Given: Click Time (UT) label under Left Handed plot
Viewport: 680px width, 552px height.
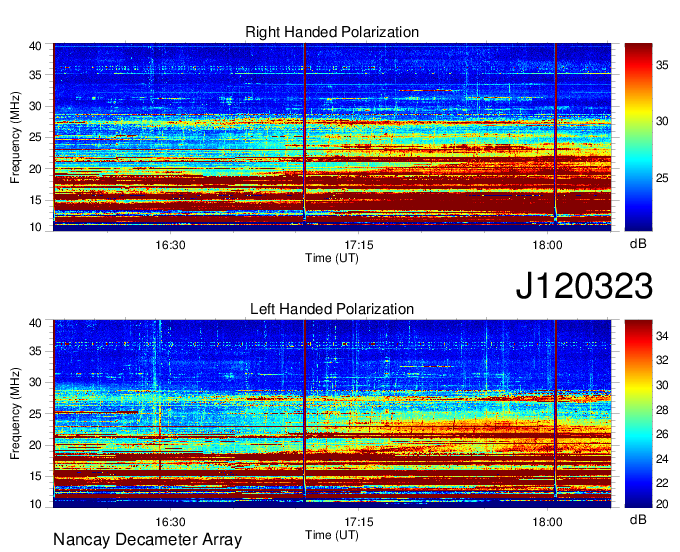Looking at the screenshot, I should point(332,535).
